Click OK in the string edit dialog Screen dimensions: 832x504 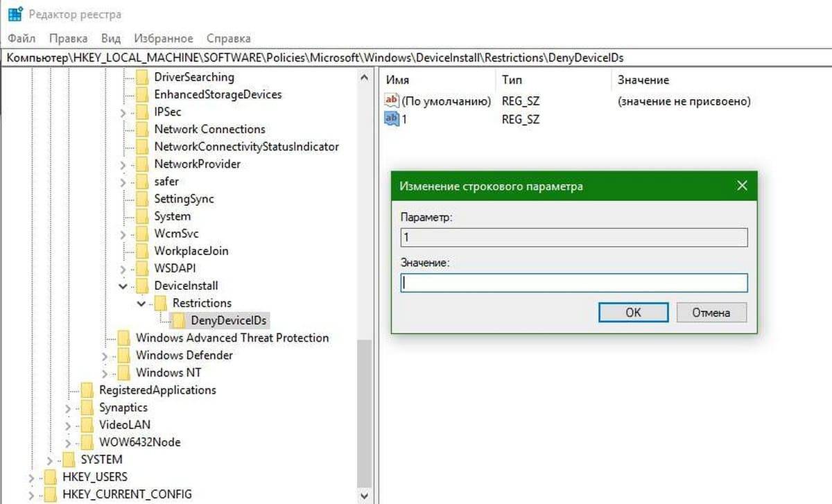[x=633, y=312]
